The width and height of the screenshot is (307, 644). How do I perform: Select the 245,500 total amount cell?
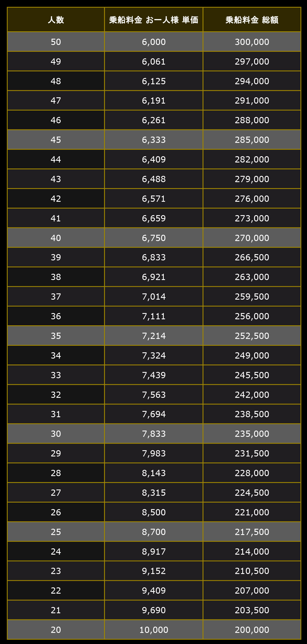252,375
